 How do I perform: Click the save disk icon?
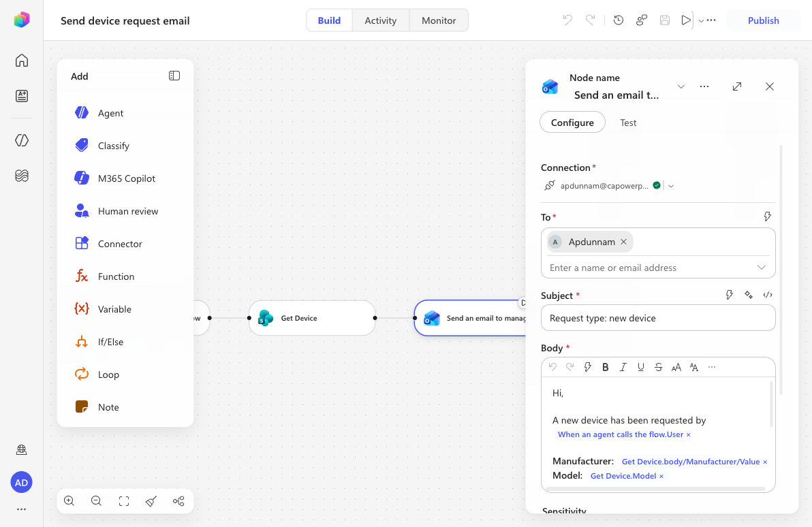point(665,20)
